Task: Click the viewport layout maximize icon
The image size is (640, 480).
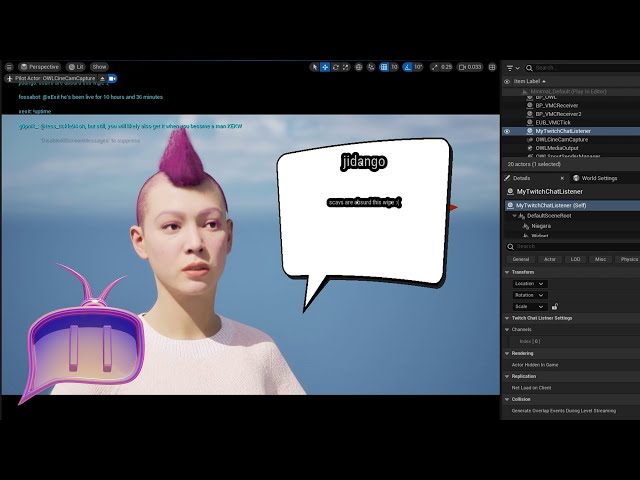Action: 492,67
